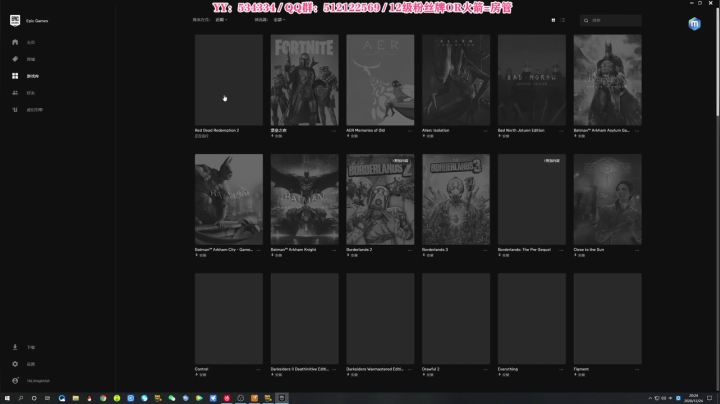
Task: Open the Everything game tile
Action: click(532, 319)
